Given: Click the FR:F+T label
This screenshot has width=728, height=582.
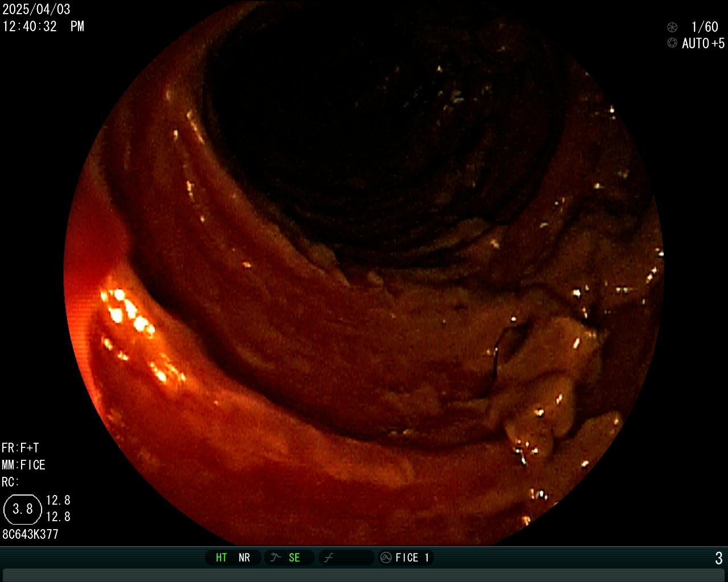Looking at the screenshot, I should click(x=20, y=448).
